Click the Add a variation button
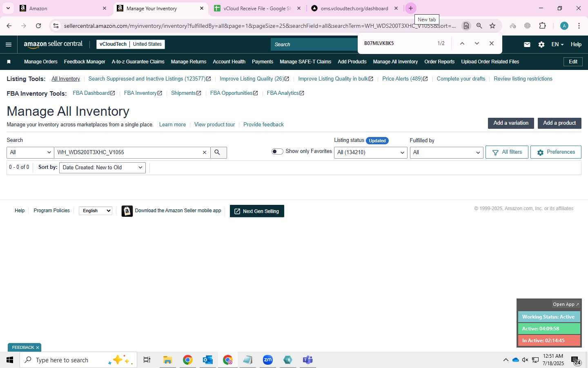Screen dimensions: 588x368 pos(511,123)
